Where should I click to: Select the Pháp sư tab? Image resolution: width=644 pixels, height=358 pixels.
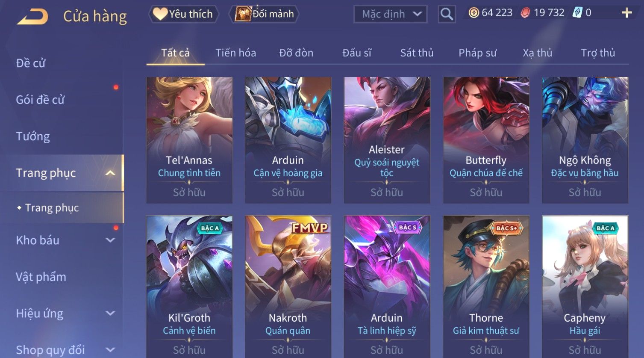[477, 53]
